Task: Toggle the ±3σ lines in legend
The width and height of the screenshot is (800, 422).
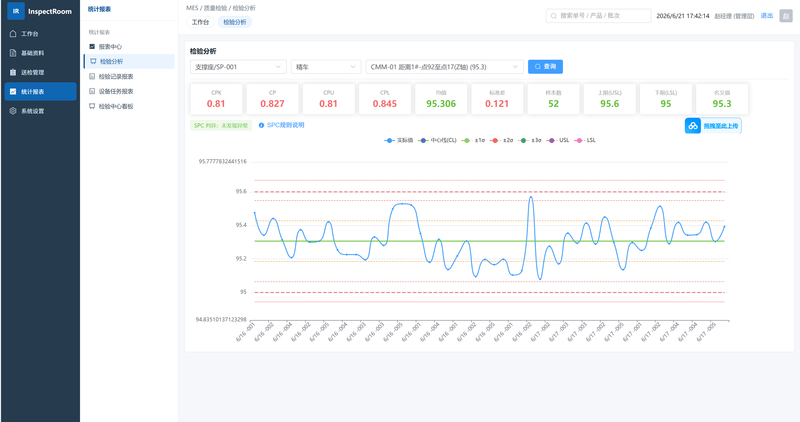Action: (x=530, y=140)
